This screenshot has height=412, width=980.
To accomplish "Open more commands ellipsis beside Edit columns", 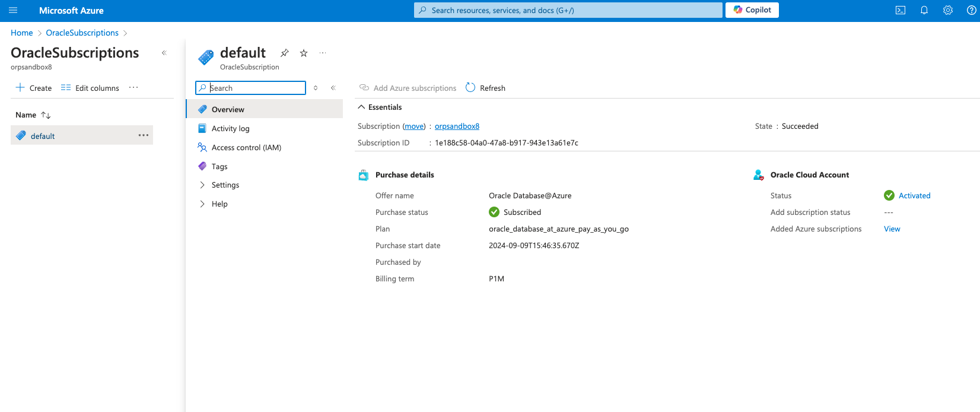I will tap(133, 87).
